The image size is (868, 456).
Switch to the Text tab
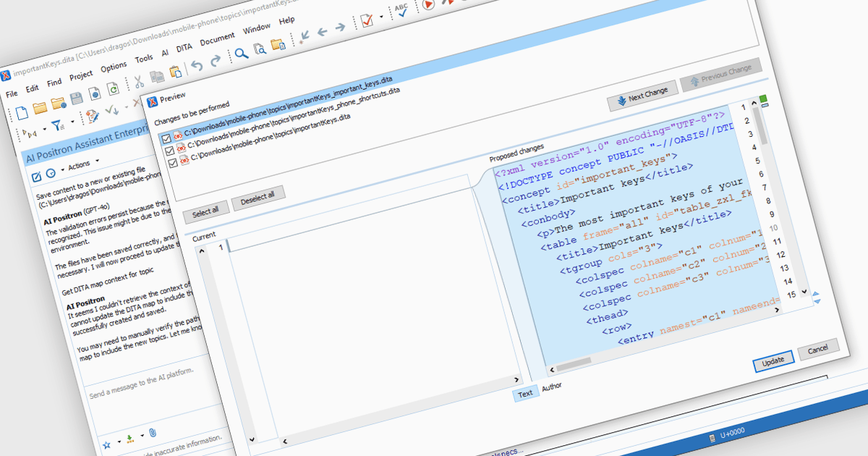tap(525, 394)
